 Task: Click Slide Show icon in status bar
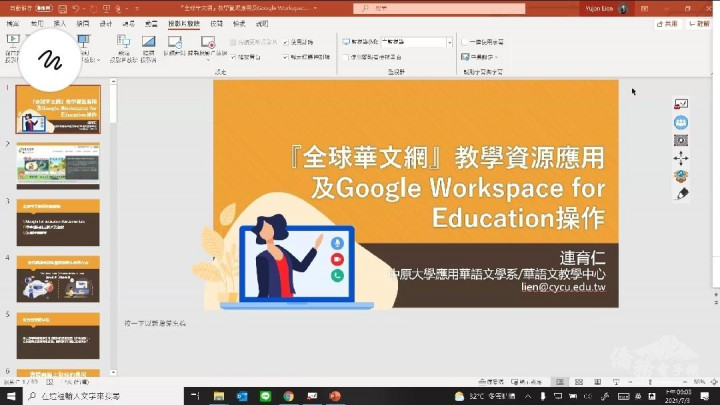[x=616, y=382]
